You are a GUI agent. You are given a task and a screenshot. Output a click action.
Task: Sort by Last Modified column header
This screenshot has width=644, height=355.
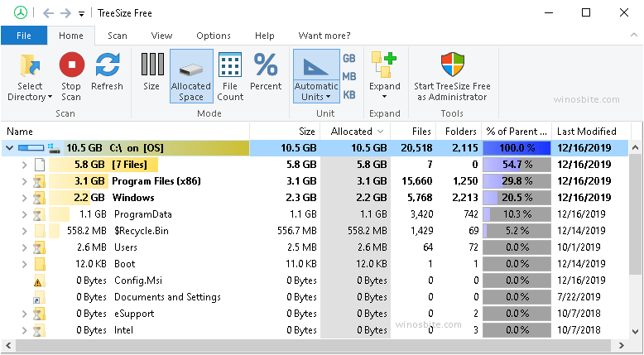click(590, 132)
